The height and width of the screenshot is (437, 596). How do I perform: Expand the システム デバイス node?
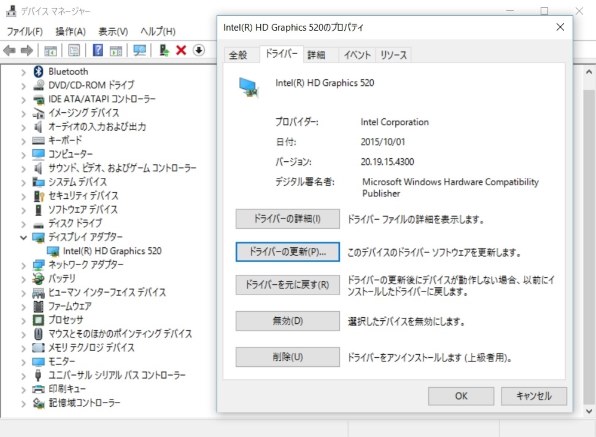pyautogui.click(x=23, y=182)
